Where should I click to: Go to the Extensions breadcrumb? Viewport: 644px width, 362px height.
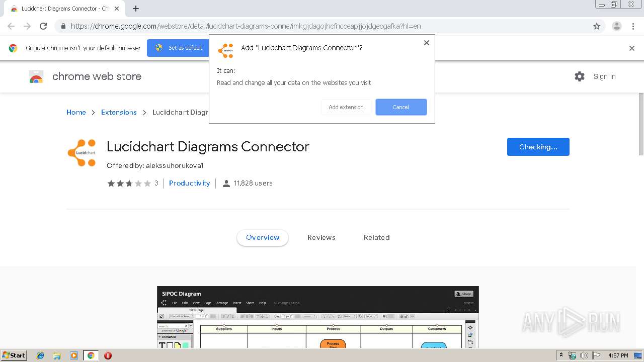pyautogui.click(x=119, y=112)
